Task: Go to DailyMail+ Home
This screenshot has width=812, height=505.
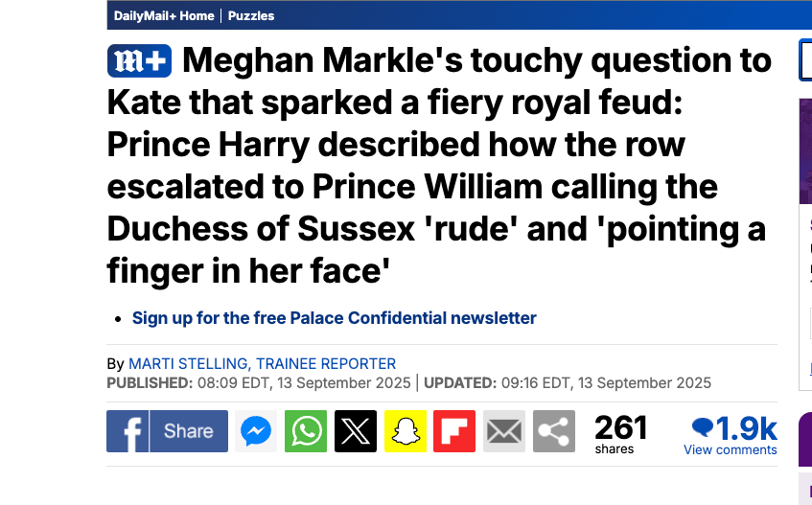Action: [x=164, y=15]
